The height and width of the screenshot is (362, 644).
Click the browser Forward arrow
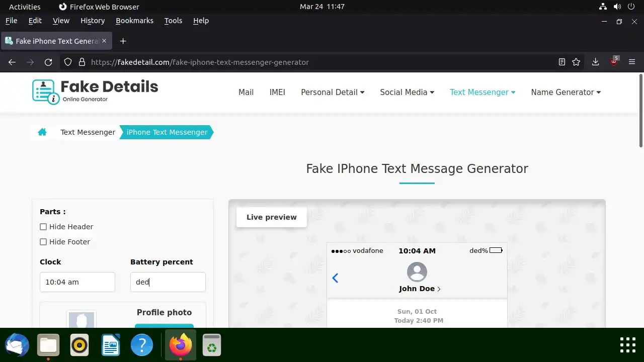30,62
